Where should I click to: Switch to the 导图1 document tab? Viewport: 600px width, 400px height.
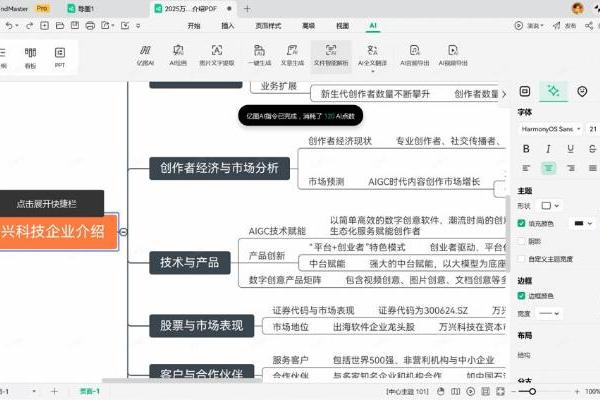(81, 8)
